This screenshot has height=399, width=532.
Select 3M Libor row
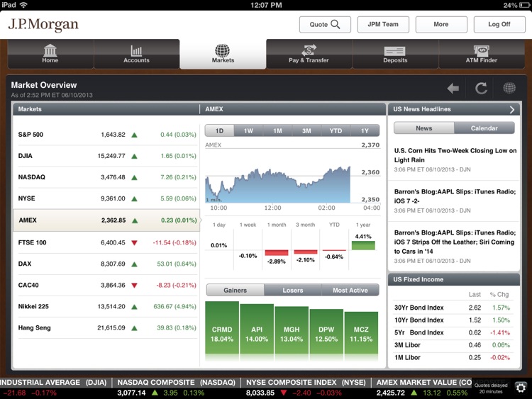pyautogui.click(x=453, y=345)
